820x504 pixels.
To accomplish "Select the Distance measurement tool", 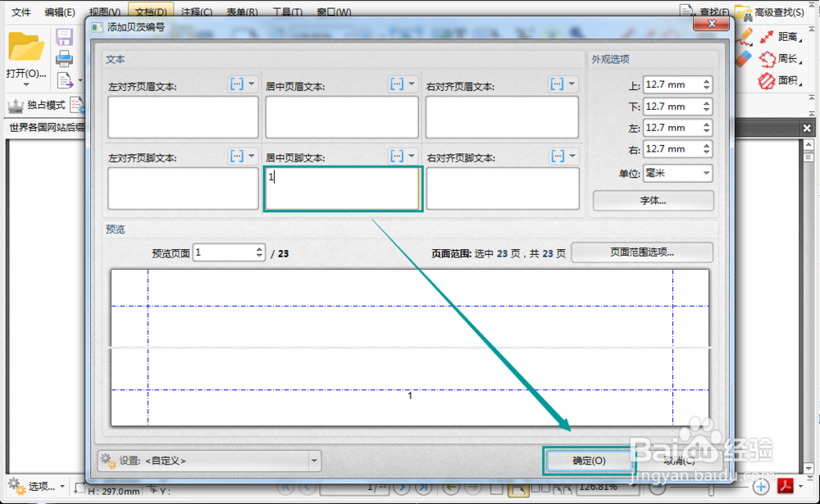I will click(781, 37).
